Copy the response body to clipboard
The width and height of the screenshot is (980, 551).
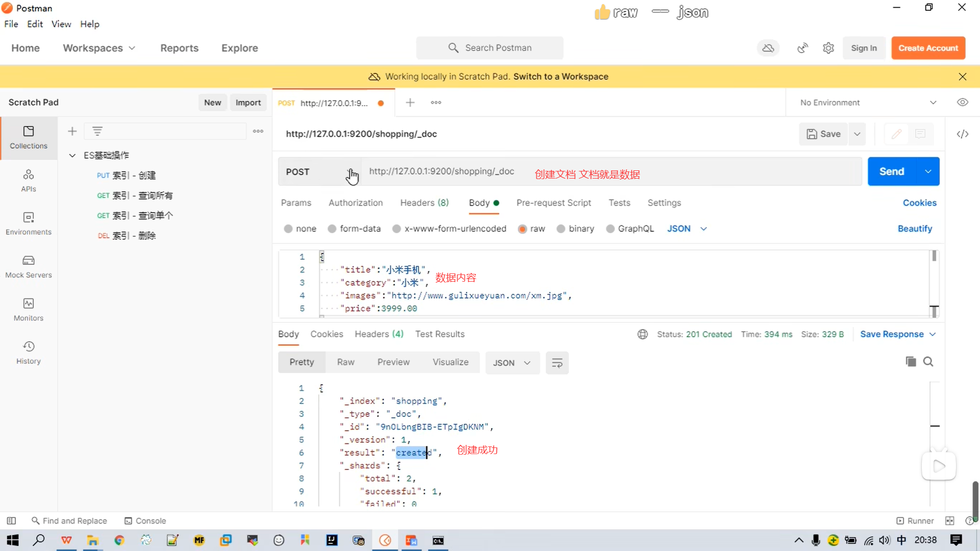click(x=911, y=362)
